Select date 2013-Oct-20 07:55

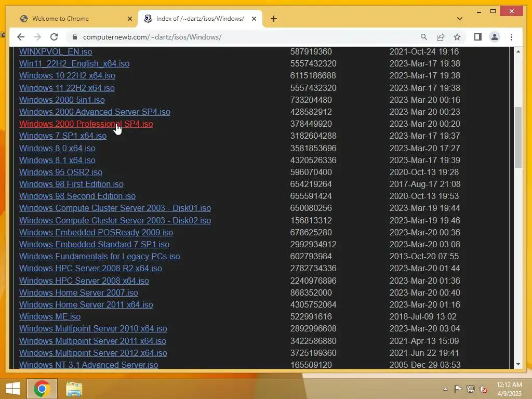(424, 256)
